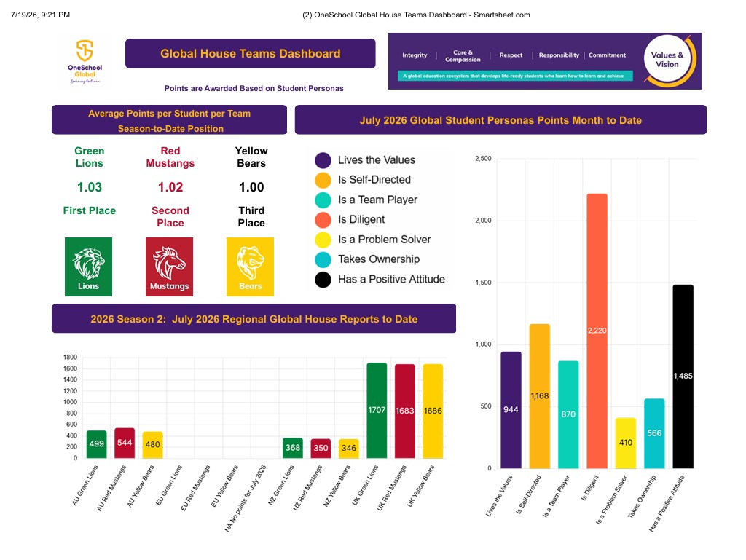The height and width of the screenshot is (560, 746).
Task: Click the Has a Positive Attitude legend label
Action: tap(391, 280)
